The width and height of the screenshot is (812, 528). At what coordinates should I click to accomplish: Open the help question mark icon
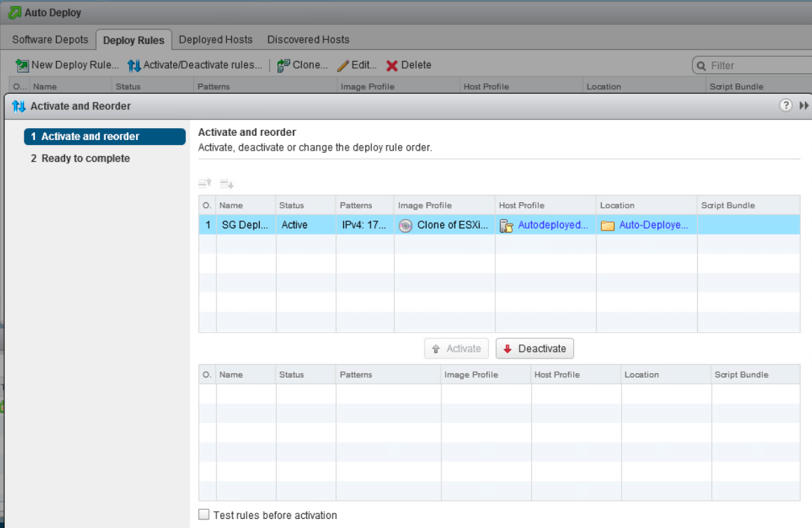785,106
